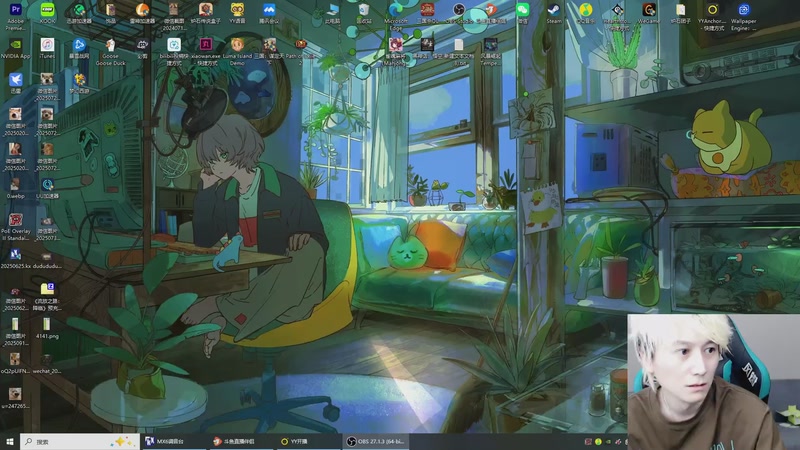Open Wallpaper Engine desktop shortcut
Viewport: 800px width, 450px height.
(743, 16)
